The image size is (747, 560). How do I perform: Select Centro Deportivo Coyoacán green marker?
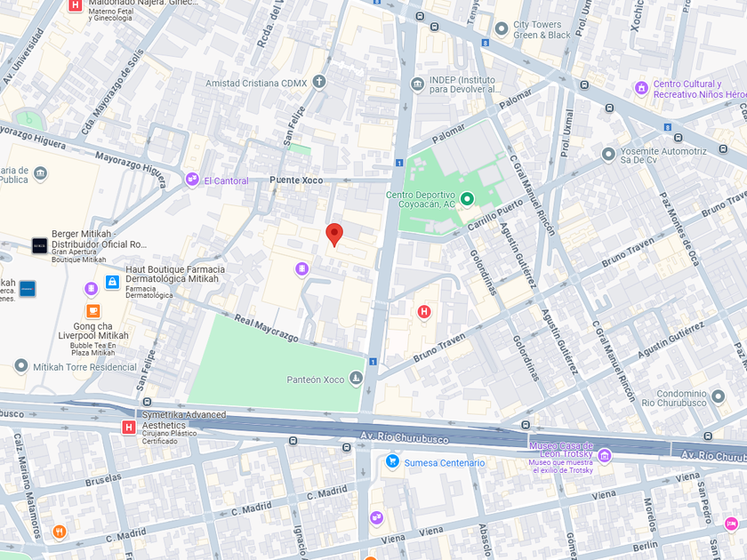pyautogui.click(x=468, y=198)
